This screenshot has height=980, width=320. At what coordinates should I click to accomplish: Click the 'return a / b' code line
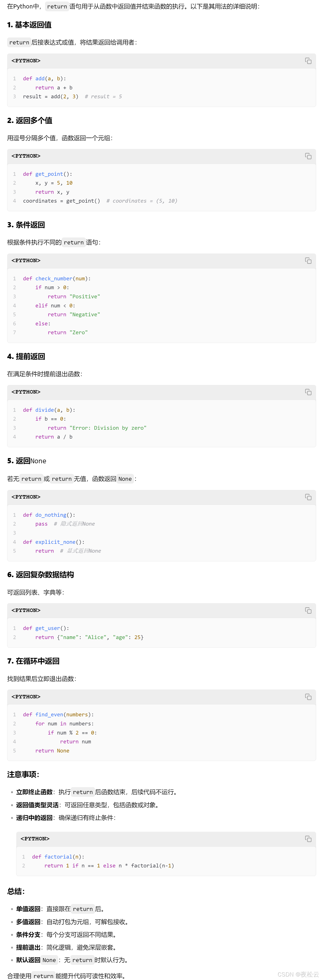[x=54, y=437]
